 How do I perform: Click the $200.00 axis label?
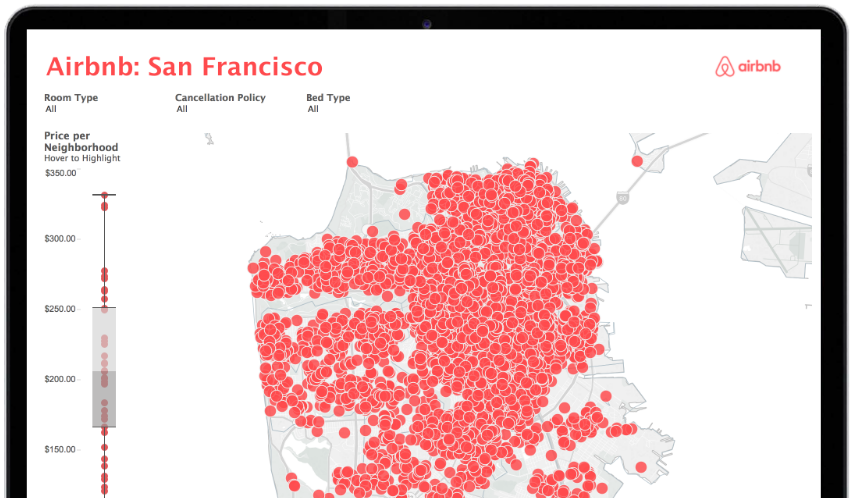[60, 379]
